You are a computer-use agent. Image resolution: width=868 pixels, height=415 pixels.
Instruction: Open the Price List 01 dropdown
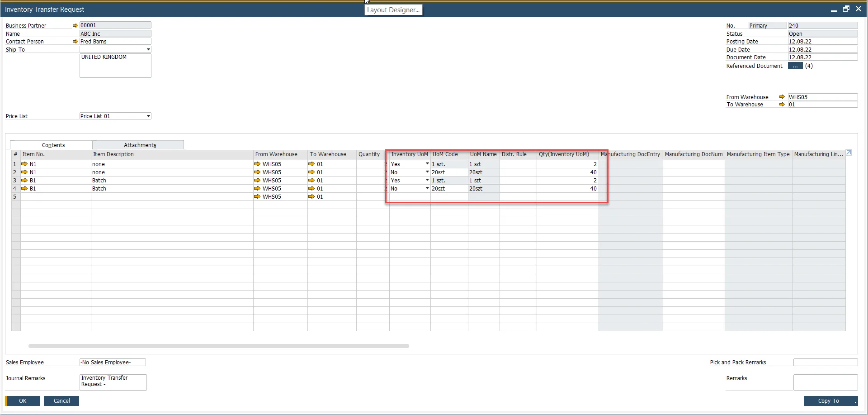pos(148,116)
